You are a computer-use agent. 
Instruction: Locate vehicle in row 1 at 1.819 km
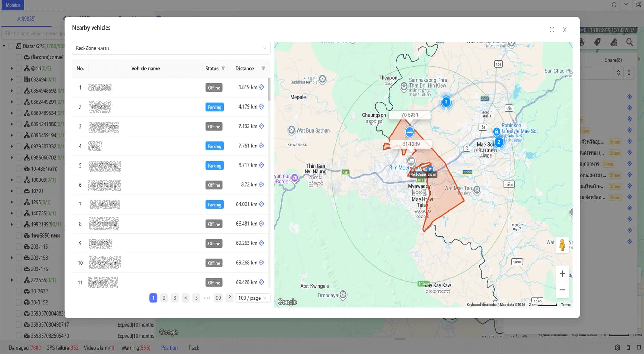[261, 87]
